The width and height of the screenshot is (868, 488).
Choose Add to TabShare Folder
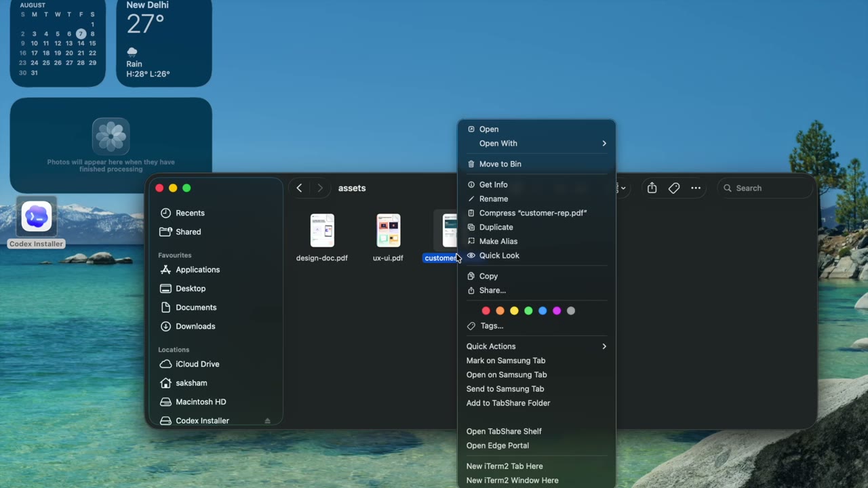[x=536, y=403]
